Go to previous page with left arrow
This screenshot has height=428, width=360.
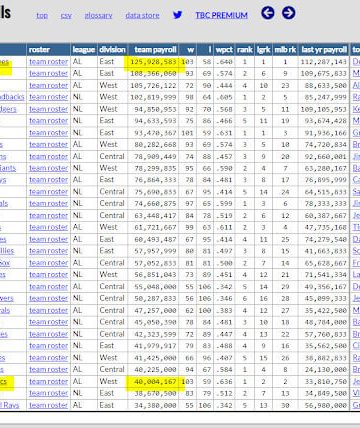pyautogui.click(x=268, y=13)
